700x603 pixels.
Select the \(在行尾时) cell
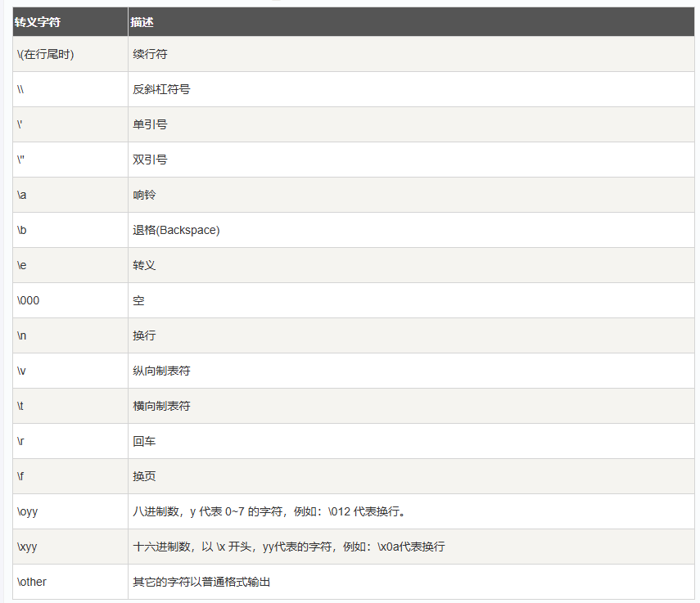(x=46, y=54)
